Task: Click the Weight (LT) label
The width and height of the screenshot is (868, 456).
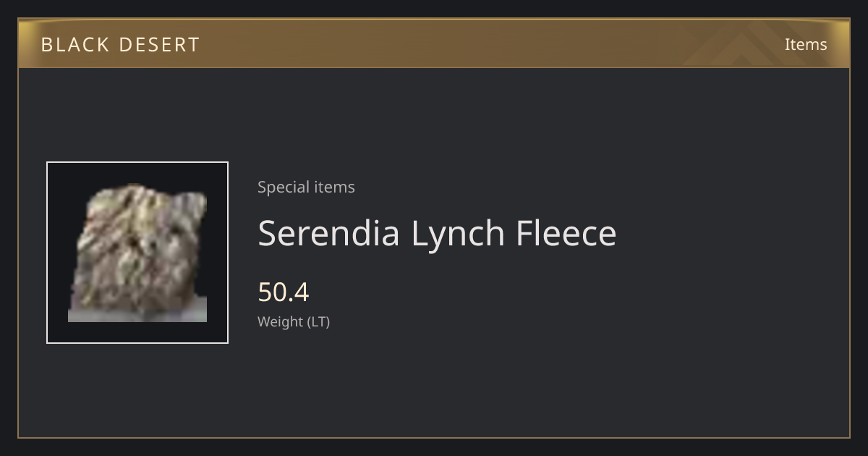Action: (x=294, y=321)
